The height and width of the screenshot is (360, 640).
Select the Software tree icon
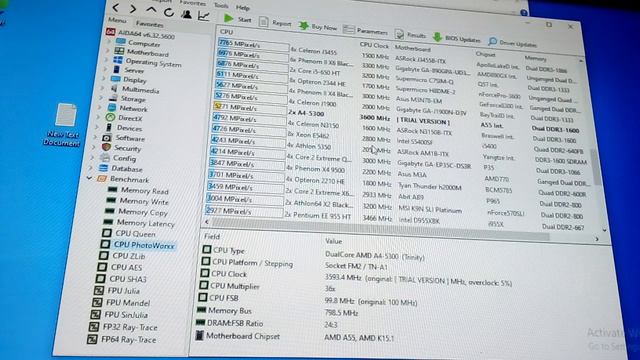click(107, 138)
